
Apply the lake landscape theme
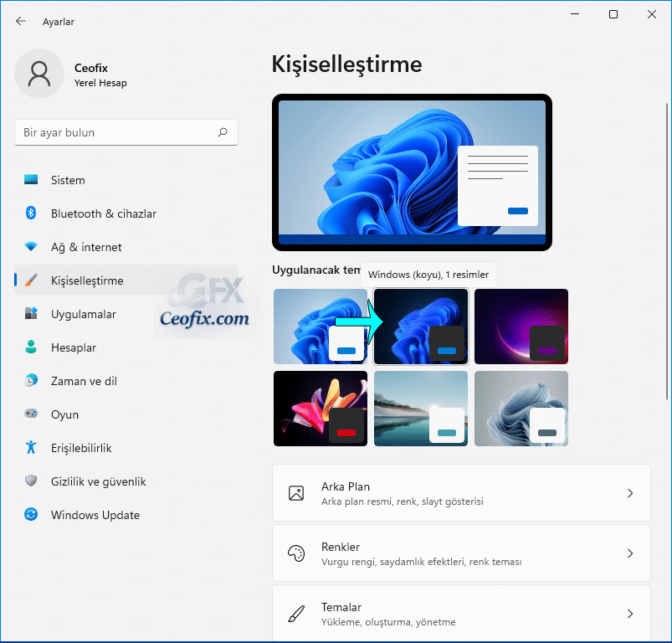tap(421, 409)
